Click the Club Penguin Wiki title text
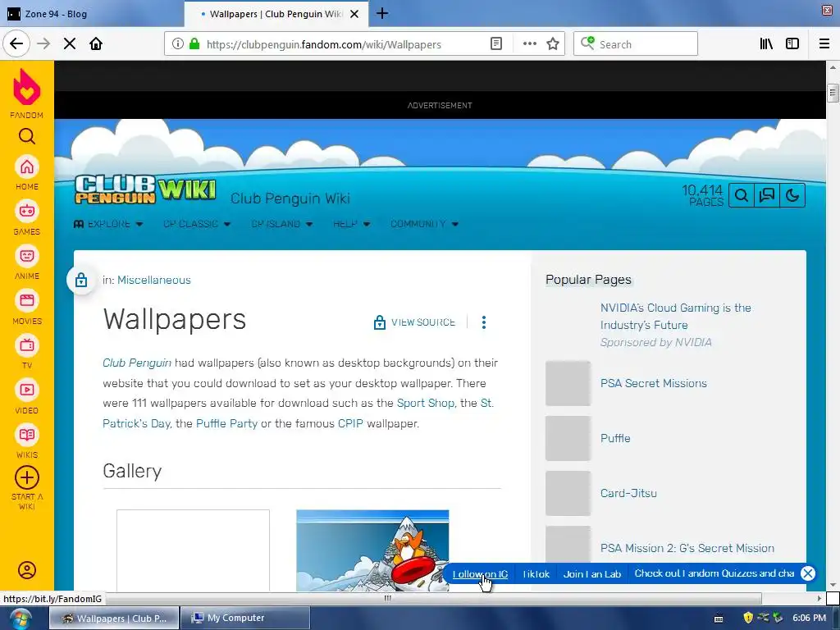Image resolution: width=840 pixels, height=630 pixels. click(x=290, y=199)
